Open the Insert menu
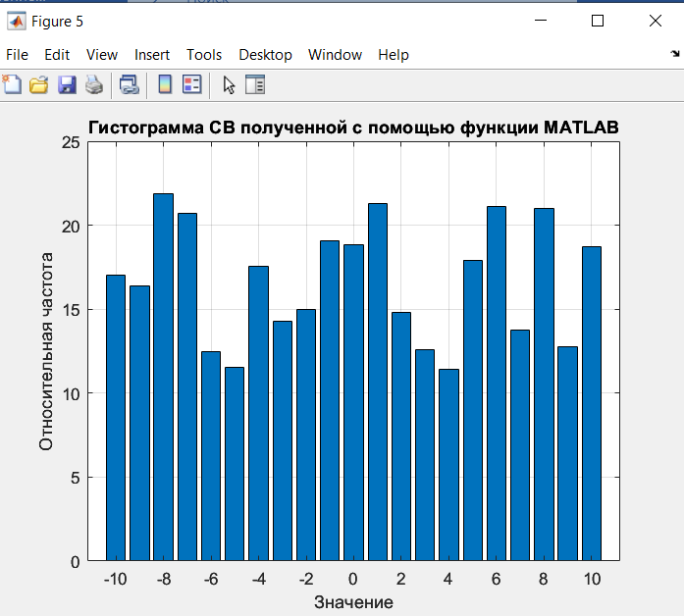 coord(152,55)
